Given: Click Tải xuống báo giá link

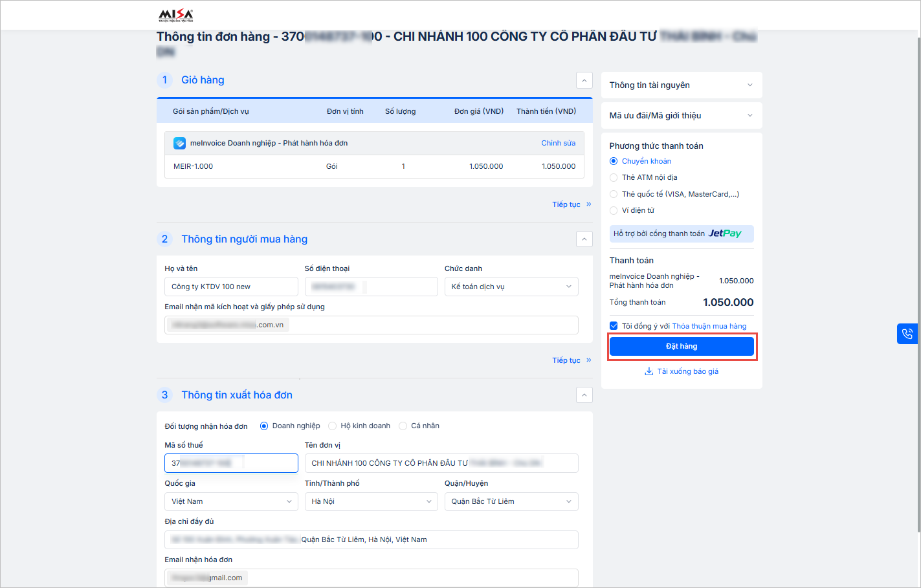Looking at the screenshot, I should click(x=688, y=371).
